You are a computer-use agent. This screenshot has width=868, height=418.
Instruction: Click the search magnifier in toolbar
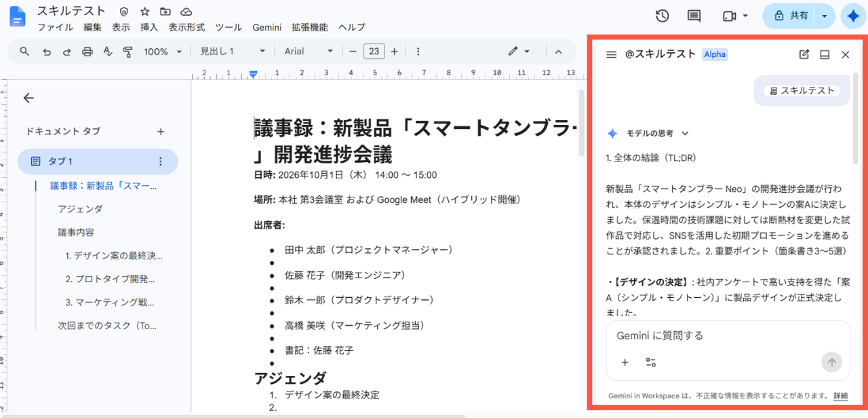point(24,52)
